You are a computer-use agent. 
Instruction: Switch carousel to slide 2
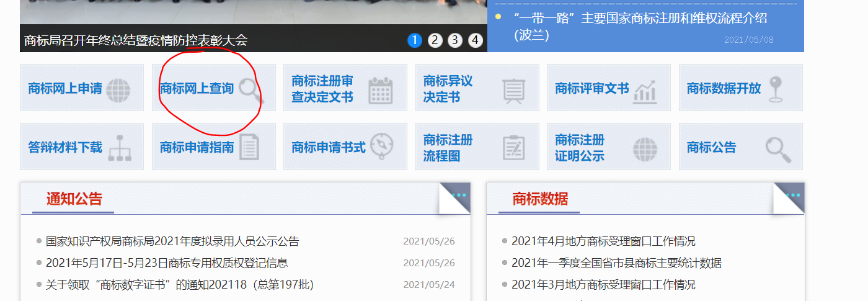435,40
